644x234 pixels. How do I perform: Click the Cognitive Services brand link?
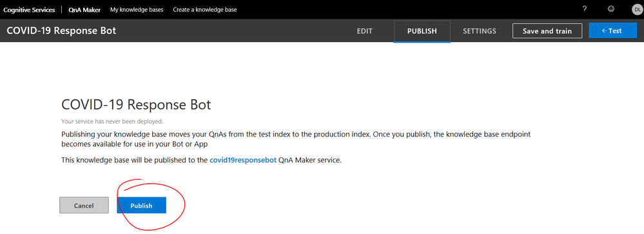(x=29, y=10)
